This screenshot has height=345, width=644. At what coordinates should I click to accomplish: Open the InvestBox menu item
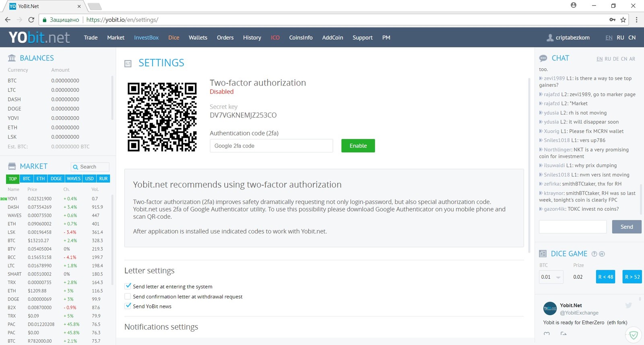146,37
